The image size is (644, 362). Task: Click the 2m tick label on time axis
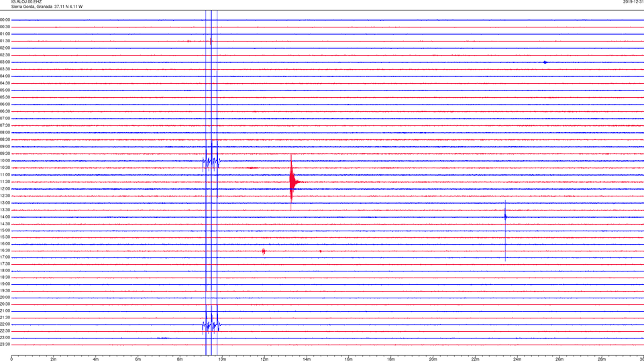tap(54, 359)
